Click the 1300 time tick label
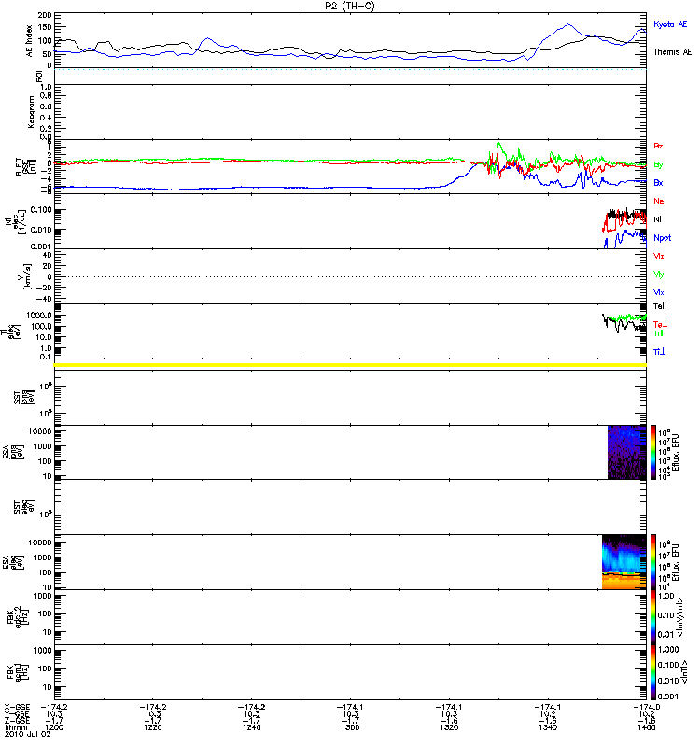Viewport: 700px width, 747px height. click(x=350, y=727)
